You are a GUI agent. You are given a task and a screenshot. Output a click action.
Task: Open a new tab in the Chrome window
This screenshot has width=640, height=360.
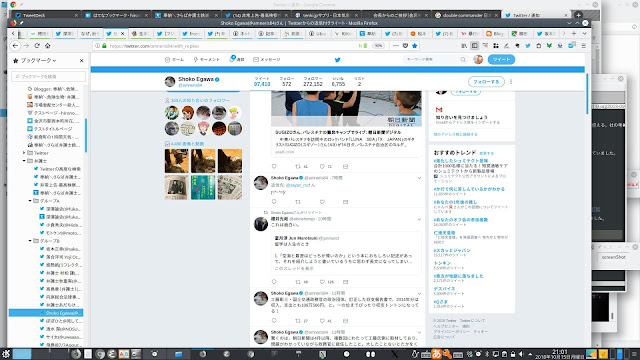pos(578,15)
